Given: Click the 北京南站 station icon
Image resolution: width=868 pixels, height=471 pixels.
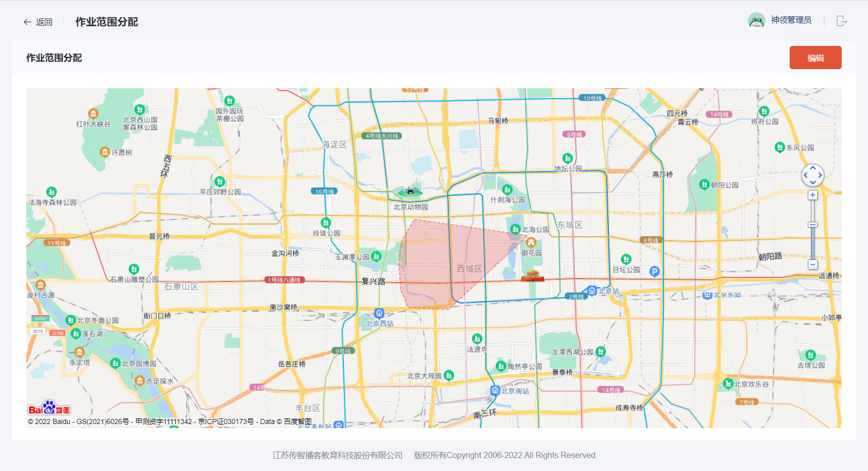Looking at the screenshot, I should coord(495,391).
